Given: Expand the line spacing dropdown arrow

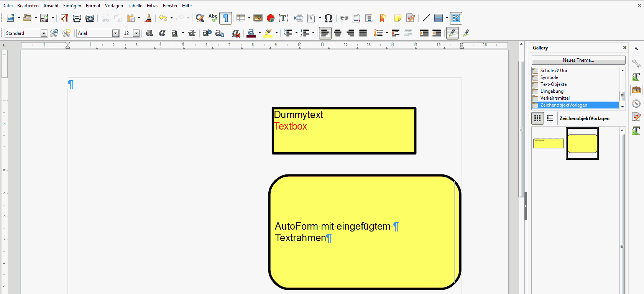Looking at the screenshot, I should [387, 33].
